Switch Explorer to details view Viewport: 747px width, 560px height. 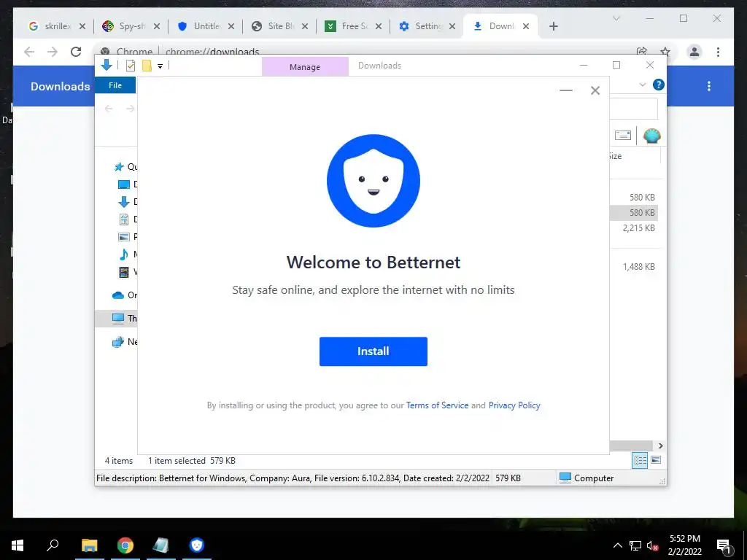[639, 460]
